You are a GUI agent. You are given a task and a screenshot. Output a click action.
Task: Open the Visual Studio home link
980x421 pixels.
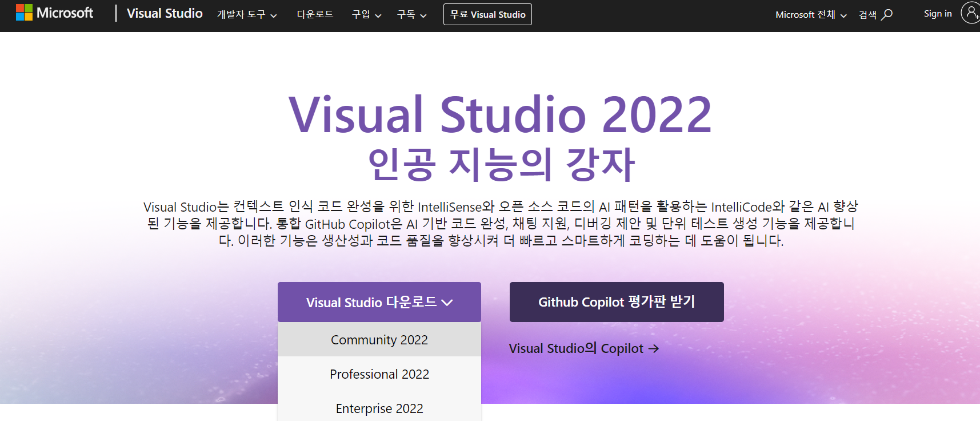point(165,13)
